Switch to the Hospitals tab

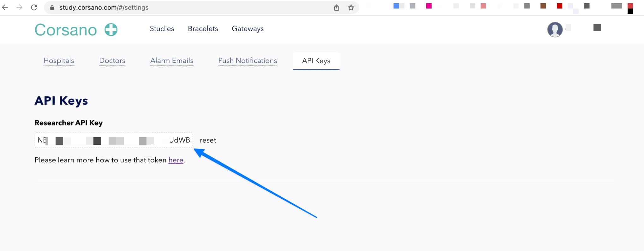click(59, 61)
